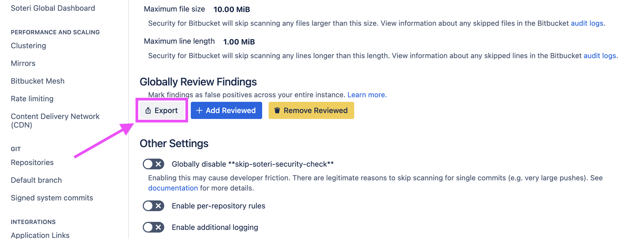Turn on additional logging toggle
This screenshot has height=239, width=644.
coord(153,227)
